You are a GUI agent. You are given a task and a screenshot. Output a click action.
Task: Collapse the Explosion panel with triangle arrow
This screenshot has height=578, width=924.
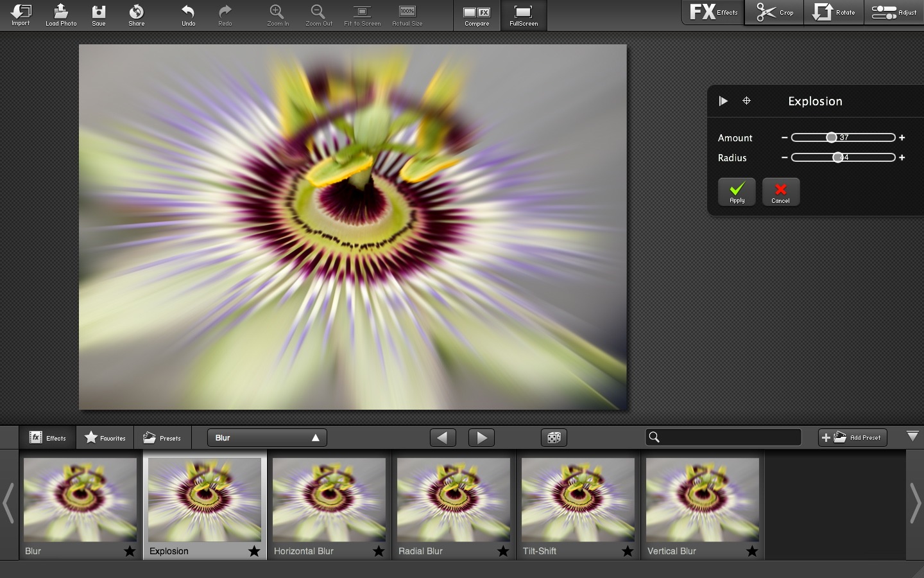pyautogui.click(x=723, y=101)
